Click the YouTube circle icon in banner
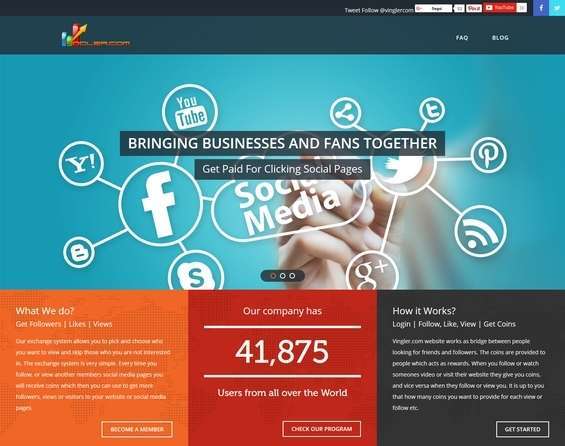The width and height of the screenshot is (565, 446). (x=190, y=112)
